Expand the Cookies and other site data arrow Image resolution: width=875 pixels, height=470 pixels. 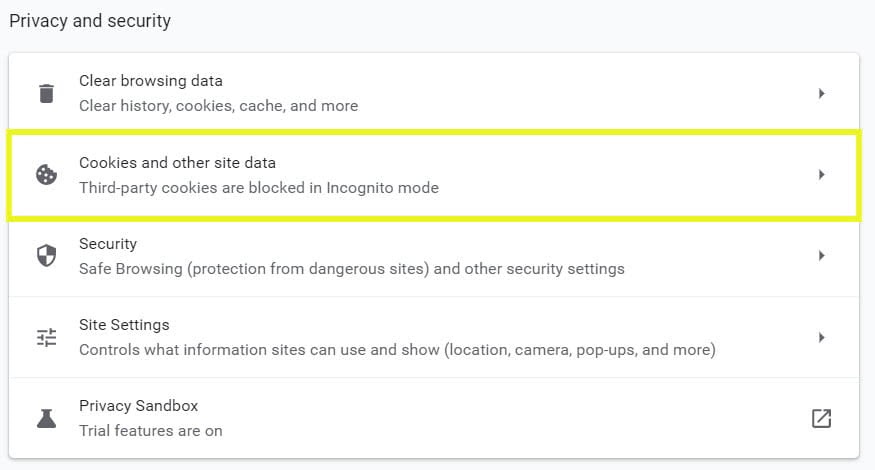point(821,175)
